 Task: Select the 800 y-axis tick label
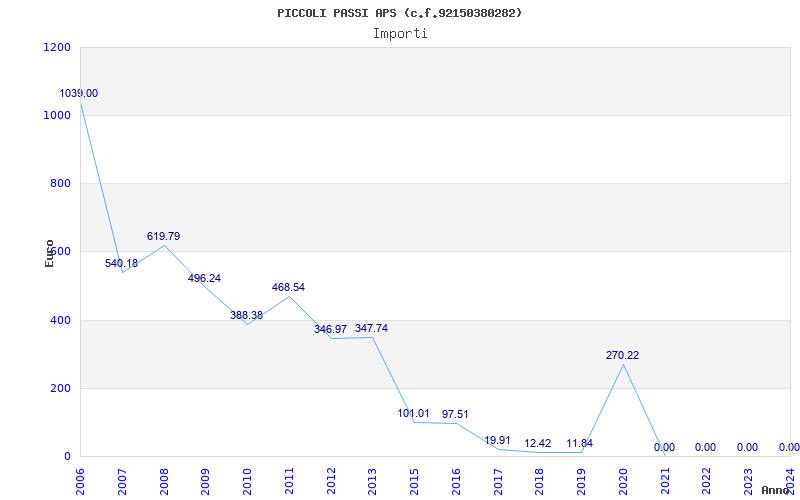(x=60, y=183)
